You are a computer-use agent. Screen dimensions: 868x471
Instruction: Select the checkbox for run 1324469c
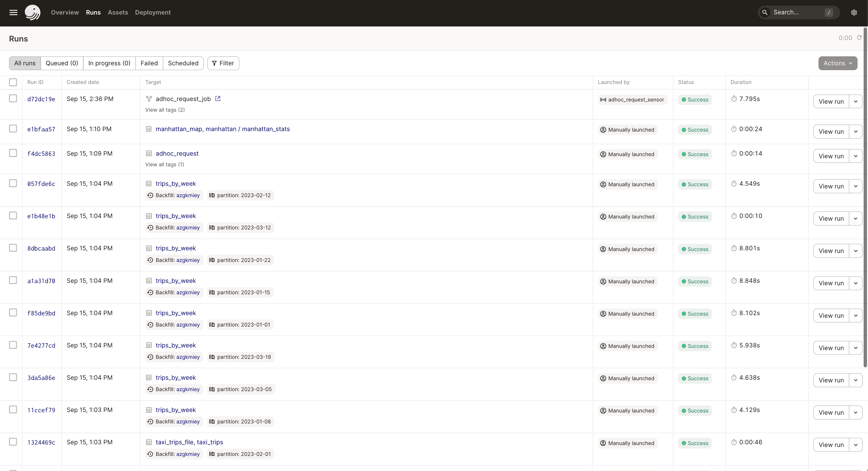pyautogui.click(x=13, y=442)
